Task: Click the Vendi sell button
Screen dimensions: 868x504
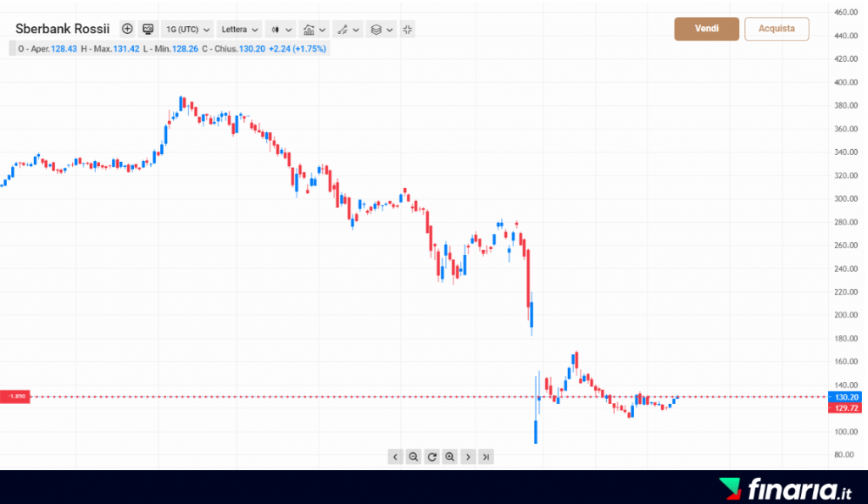Action: [706, 29]
